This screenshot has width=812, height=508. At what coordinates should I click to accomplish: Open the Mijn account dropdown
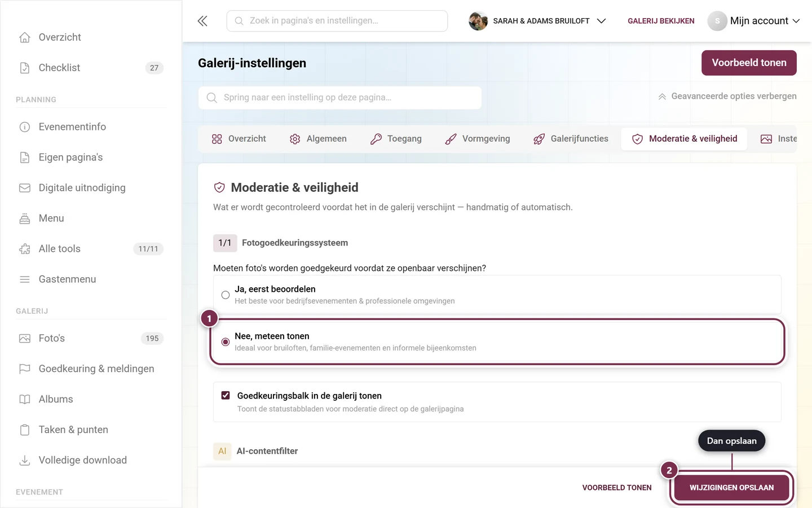754,21
